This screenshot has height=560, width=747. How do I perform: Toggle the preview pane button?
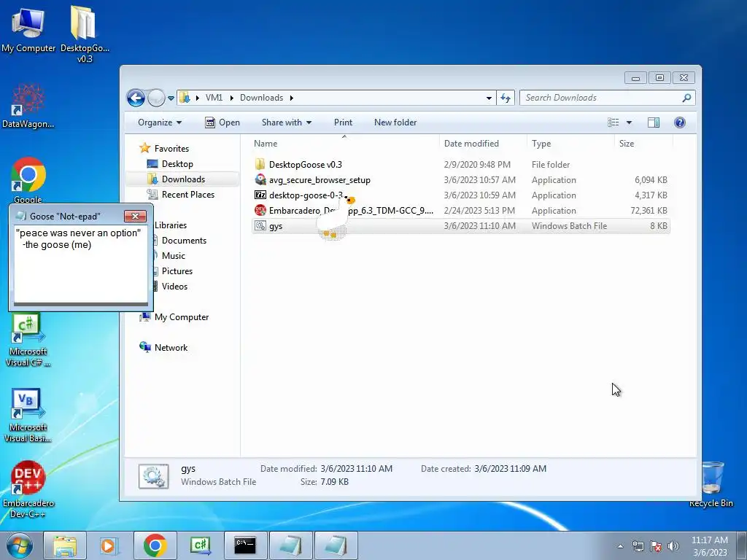tap(654, 122)
